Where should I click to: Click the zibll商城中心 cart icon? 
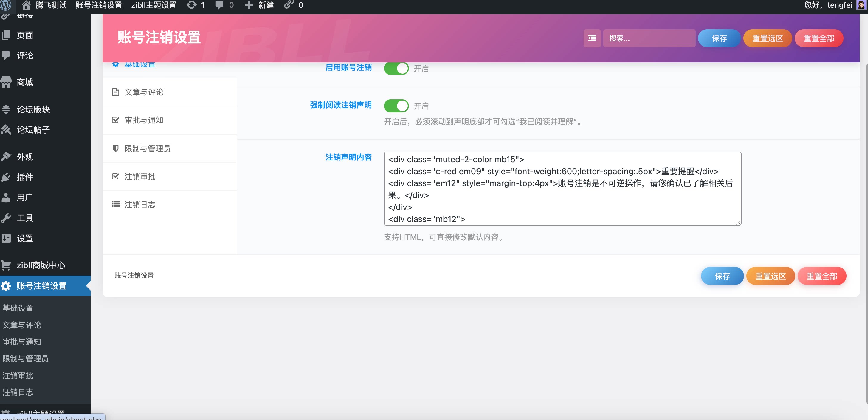coord(6,265)
